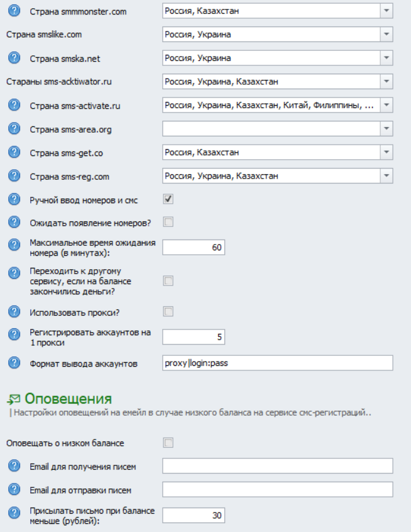Click help icon for Использовать прокси?
411x532 pixels.
(x=13, y=312)
